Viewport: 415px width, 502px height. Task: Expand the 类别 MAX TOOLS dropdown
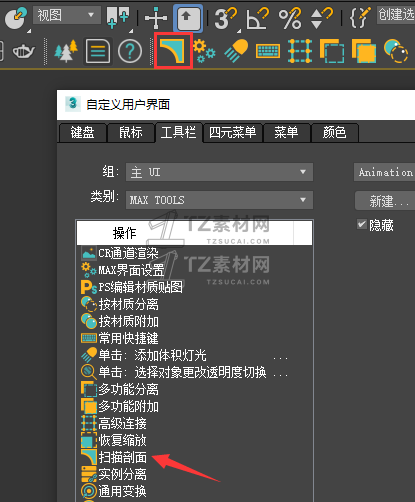pos(219,200)
